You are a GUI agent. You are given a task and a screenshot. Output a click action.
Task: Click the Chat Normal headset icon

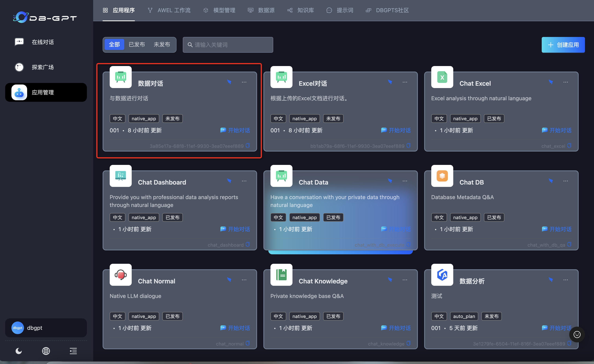point(120,275)
